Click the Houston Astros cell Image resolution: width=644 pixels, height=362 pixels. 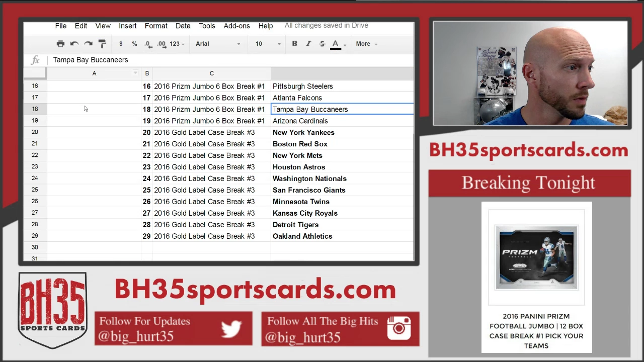click(x=342, y=167)
